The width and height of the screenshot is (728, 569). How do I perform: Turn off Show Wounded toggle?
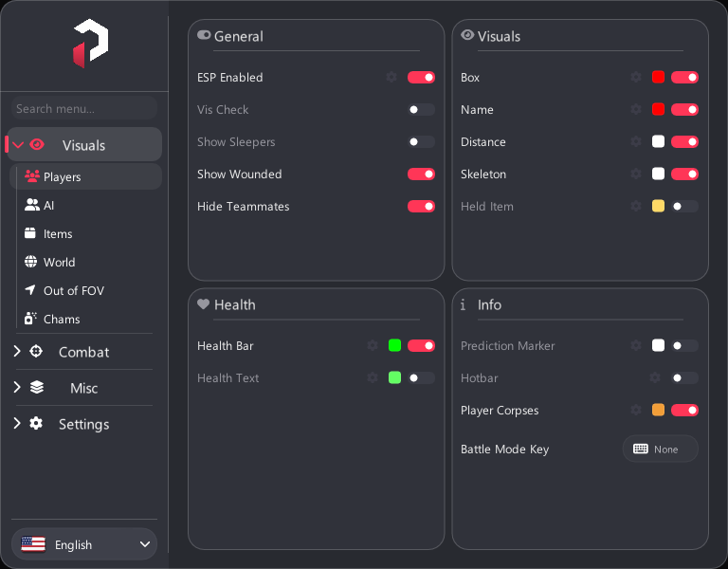click(x=421, y=174)
